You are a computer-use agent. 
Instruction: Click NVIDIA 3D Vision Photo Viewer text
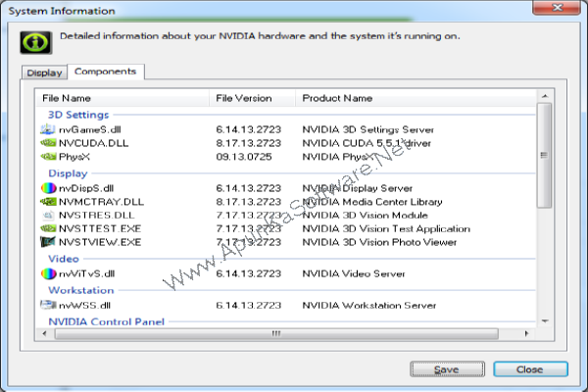click(x=379, y=242)
